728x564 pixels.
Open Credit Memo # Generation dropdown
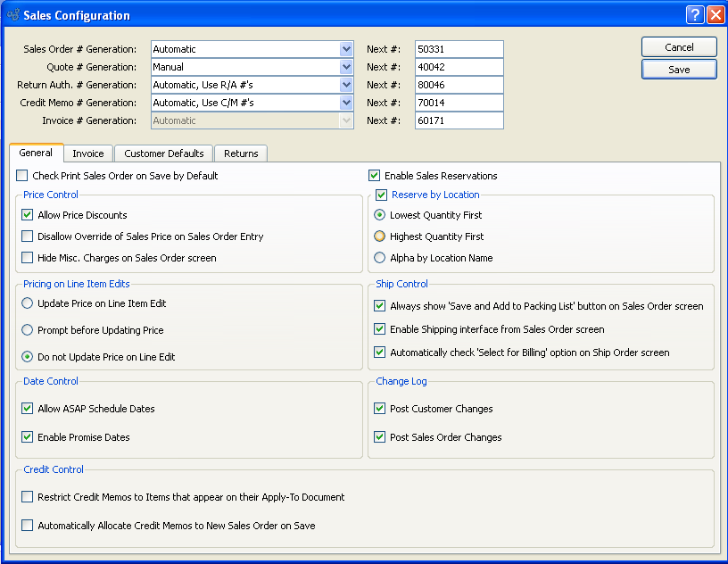click(346, 103)
